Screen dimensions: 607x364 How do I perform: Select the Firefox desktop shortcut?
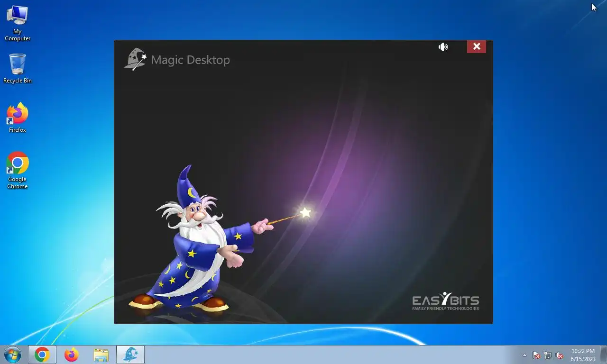pos(18,118)
